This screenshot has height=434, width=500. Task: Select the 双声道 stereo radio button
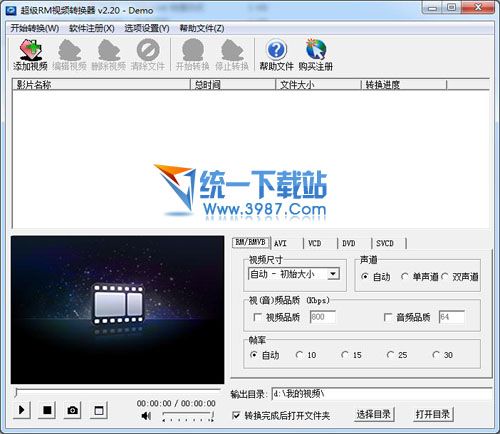point(445,277)
